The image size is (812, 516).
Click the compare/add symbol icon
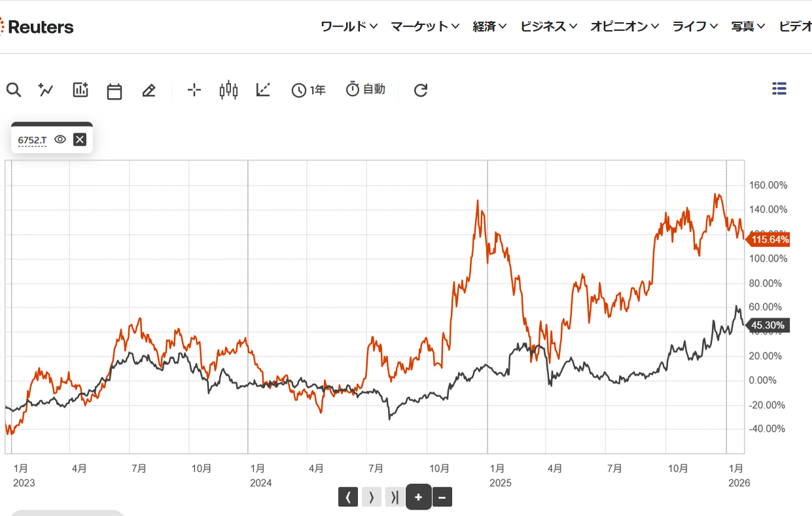tap(44, 90)
